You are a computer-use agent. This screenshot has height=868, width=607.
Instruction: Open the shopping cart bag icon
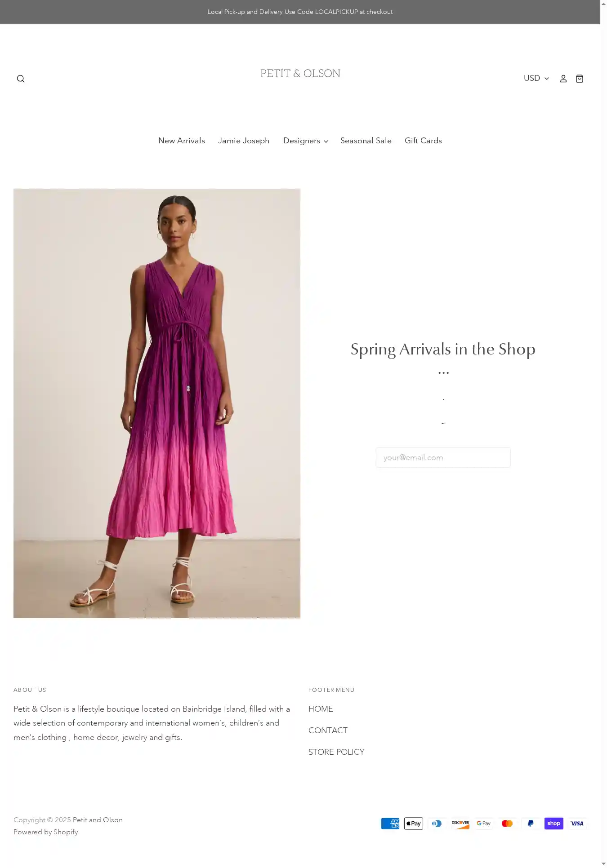tap(580, 79)
